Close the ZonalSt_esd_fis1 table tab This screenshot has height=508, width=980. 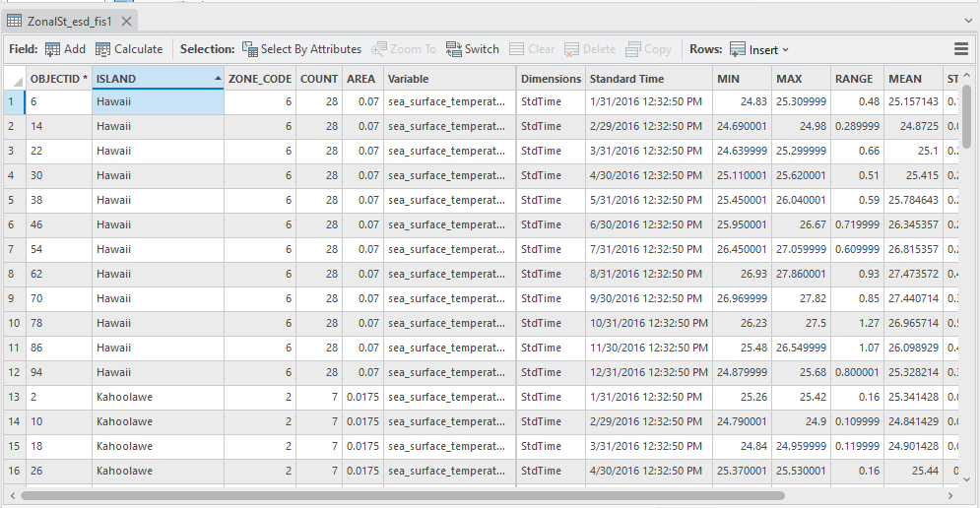click(x=126, y=21)
